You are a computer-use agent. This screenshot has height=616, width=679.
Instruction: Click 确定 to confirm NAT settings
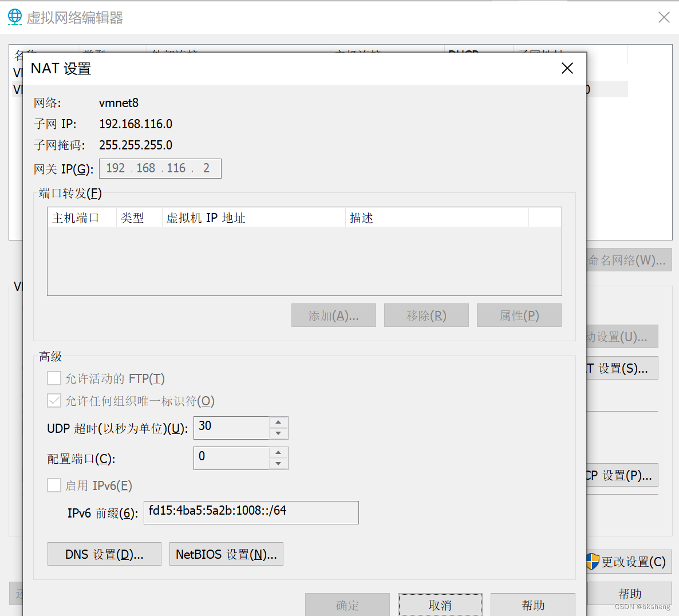pos(347,605)
